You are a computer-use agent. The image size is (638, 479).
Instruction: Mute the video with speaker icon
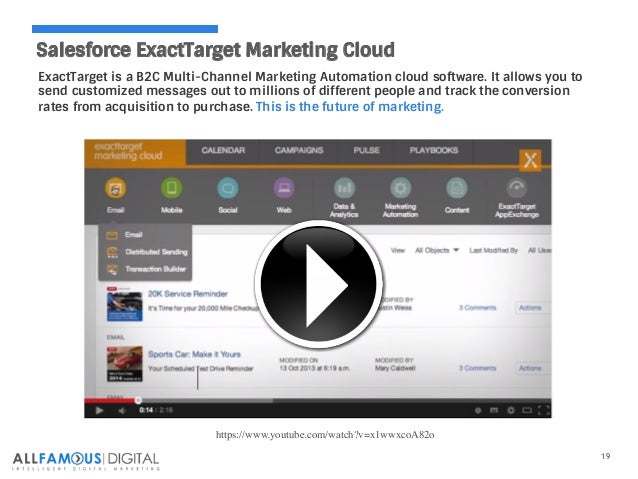coord(122,410)
